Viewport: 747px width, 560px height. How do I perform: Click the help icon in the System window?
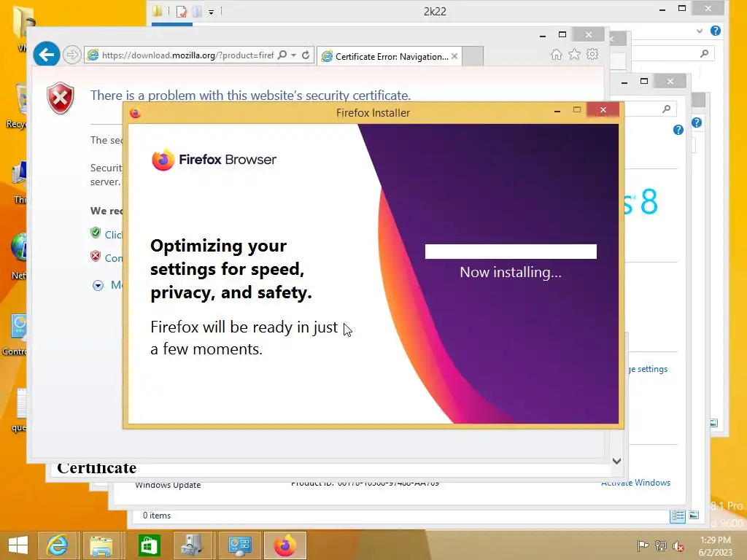coord(678,130)
